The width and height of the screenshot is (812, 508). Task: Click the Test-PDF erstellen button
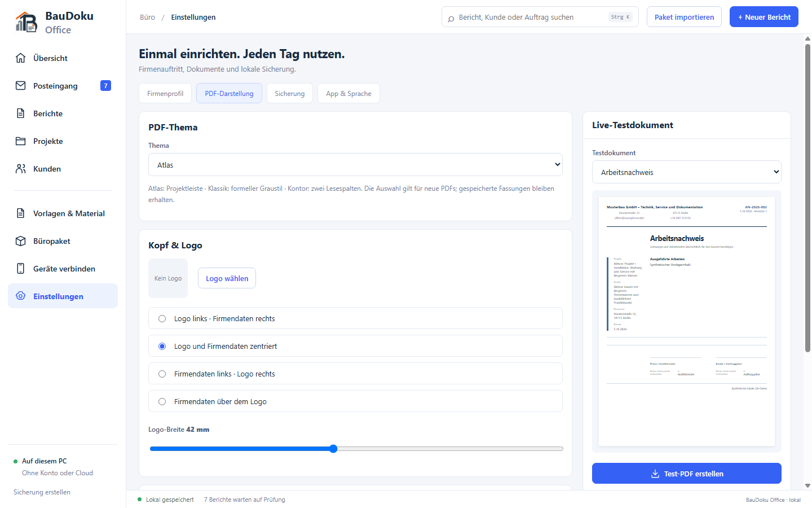coord(687,474)
